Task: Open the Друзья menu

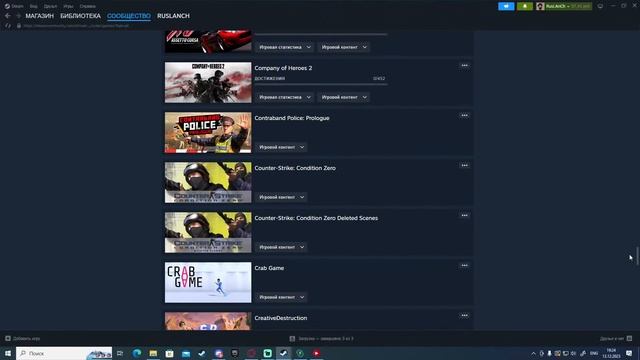Action: (50, 6)
